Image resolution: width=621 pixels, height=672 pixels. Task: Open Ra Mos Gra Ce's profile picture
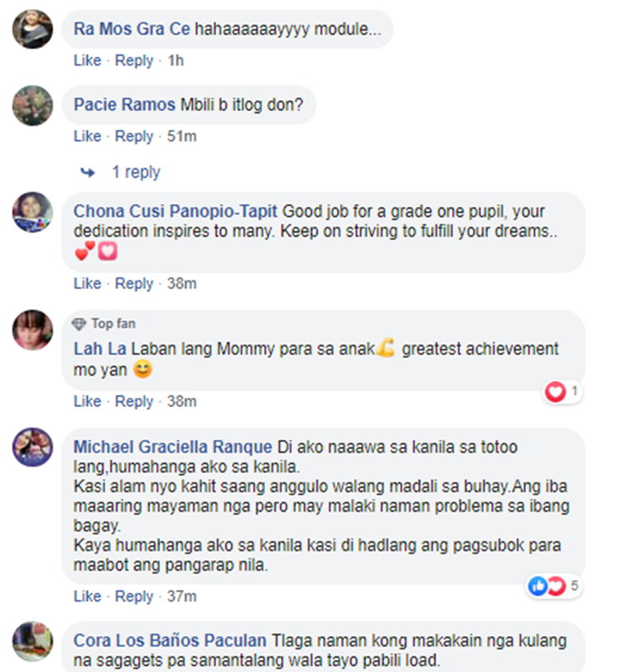point(32,29)
